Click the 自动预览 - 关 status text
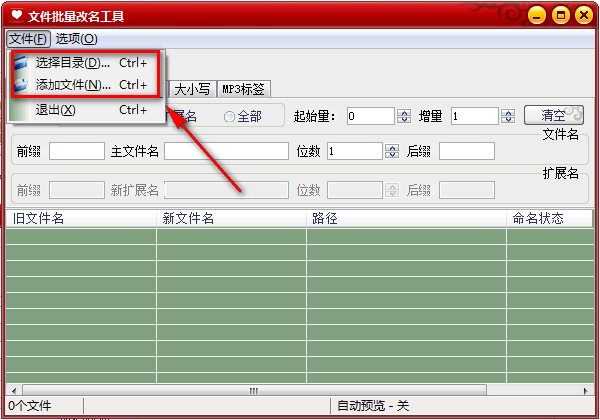Screen dimensions: 600x420 pyautogui.click(x=373, y=406)
